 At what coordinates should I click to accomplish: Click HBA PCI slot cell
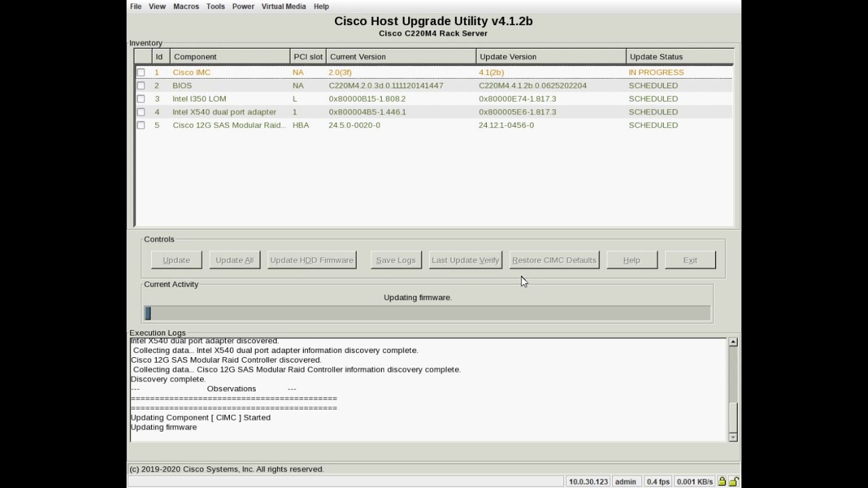tap(300, 125)
